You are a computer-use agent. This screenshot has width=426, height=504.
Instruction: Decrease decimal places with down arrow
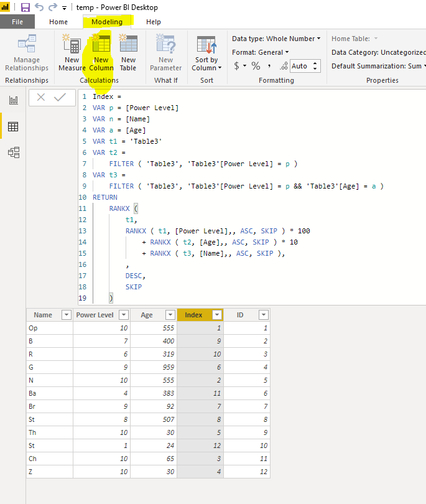click(315, 69)
